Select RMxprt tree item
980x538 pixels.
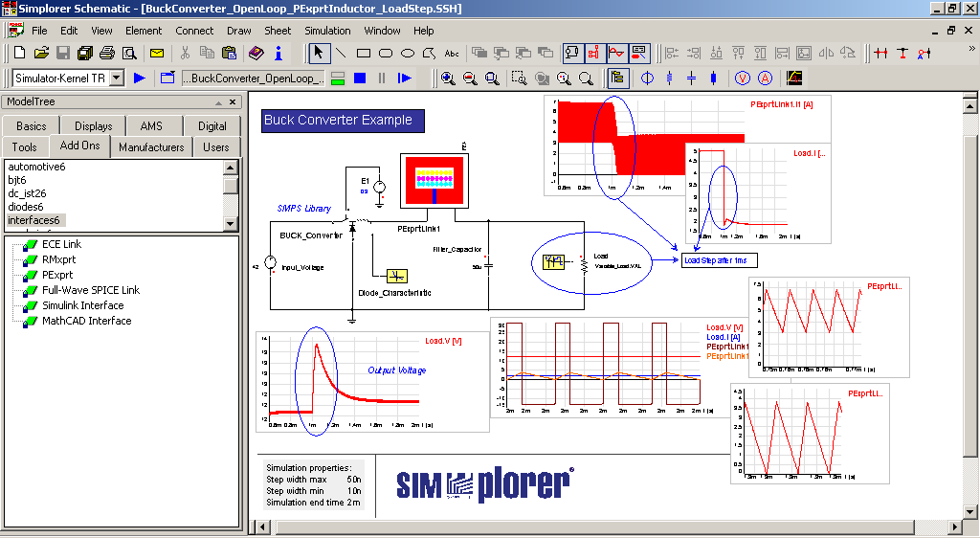(x=58, y=259)
